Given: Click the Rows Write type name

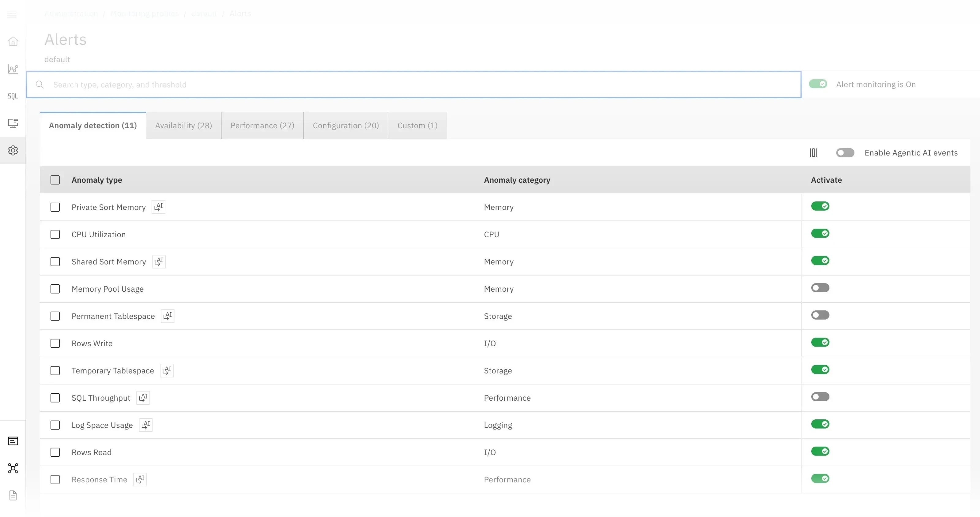Looking at the screenshot, I should click(x=92, y=344).
